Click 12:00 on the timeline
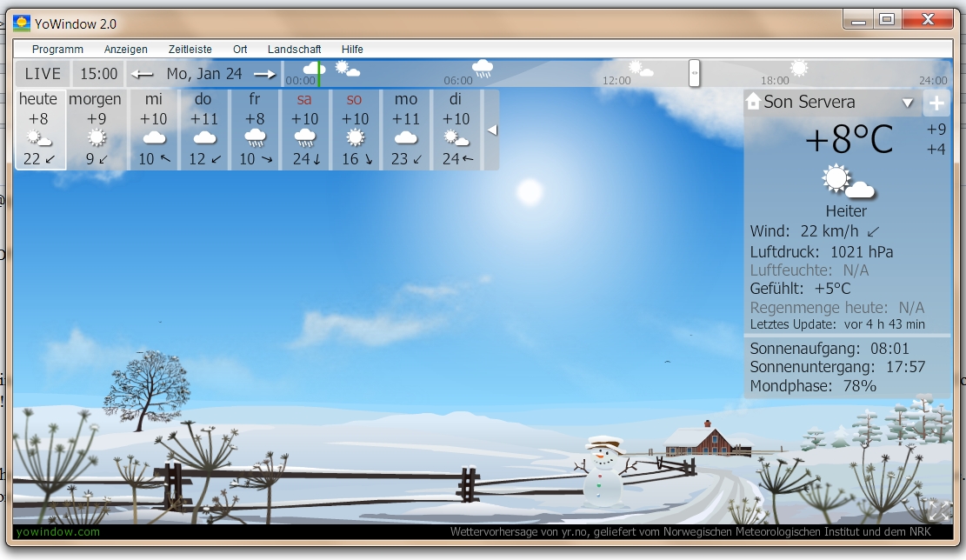The height and width of the screenshot is (560, 966). tap(616, 81)
